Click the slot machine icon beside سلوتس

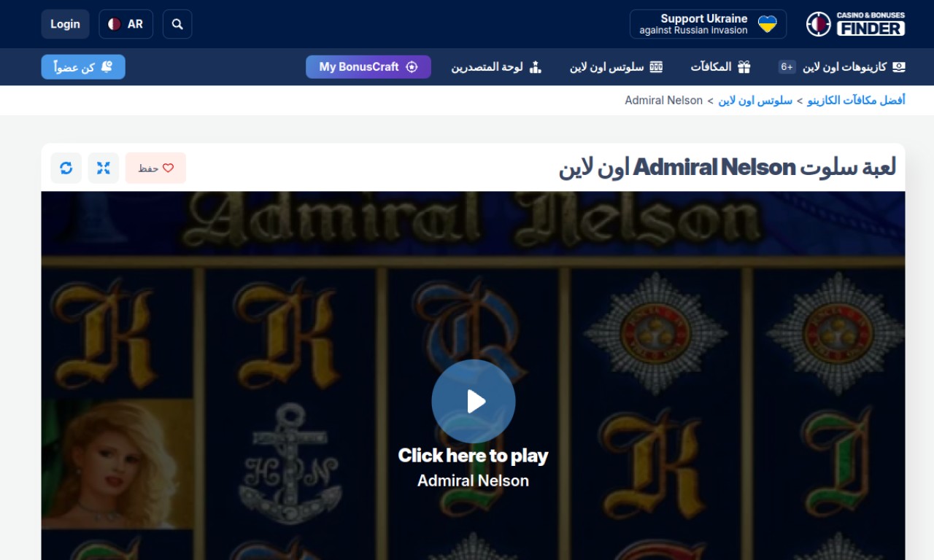point(657,67)
